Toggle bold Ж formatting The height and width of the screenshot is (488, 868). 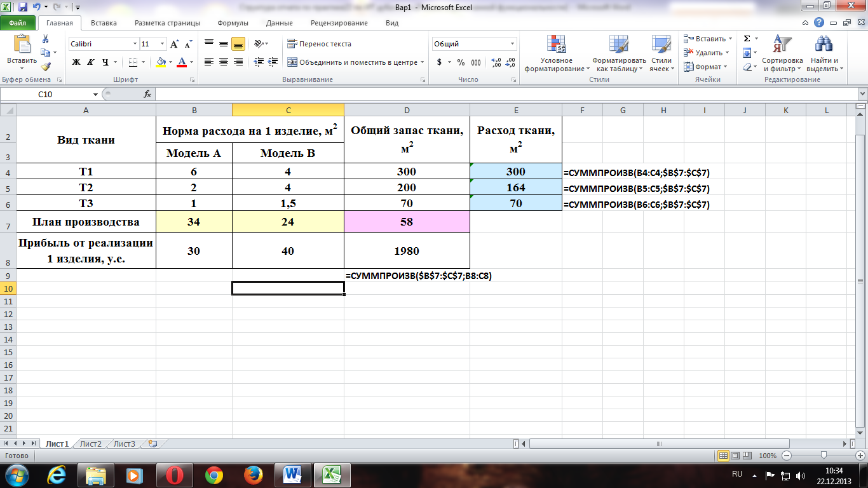(x=76, y=62)
